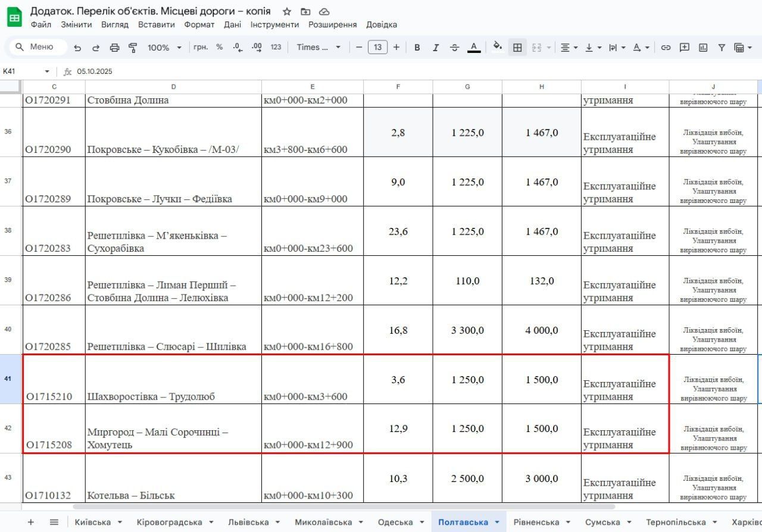Toggle strikethrough formatting
Image resolution: width=762 pixels, height=532 pixels.
(x=454, y=48)
